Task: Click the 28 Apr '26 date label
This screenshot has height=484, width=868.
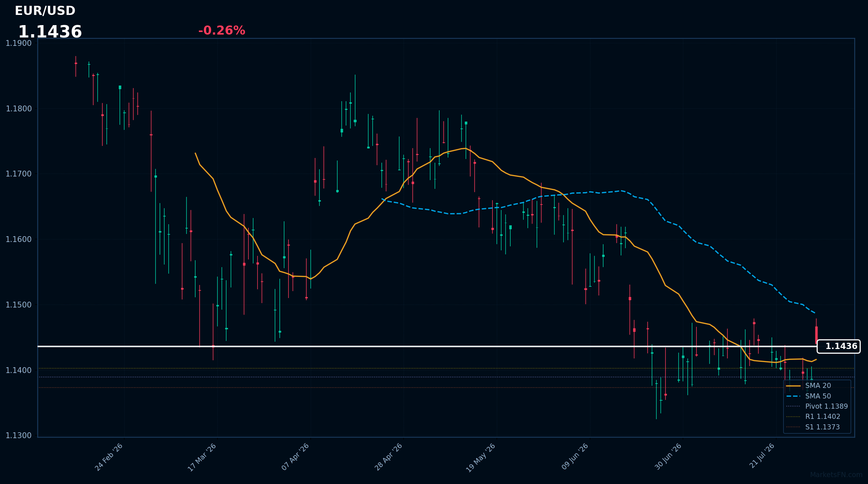Action: (389, 457)
